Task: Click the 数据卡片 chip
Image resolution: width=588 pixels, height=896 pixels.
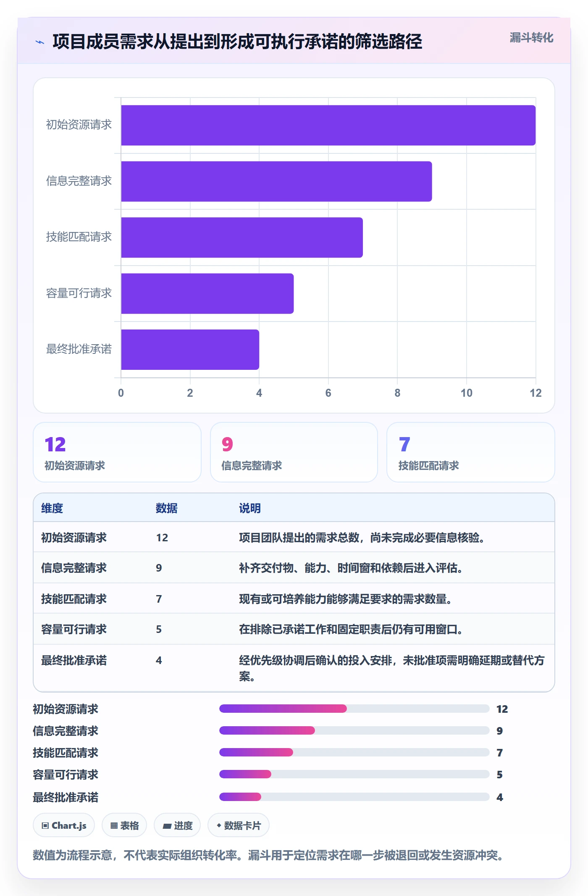Action: pos(239,825)
